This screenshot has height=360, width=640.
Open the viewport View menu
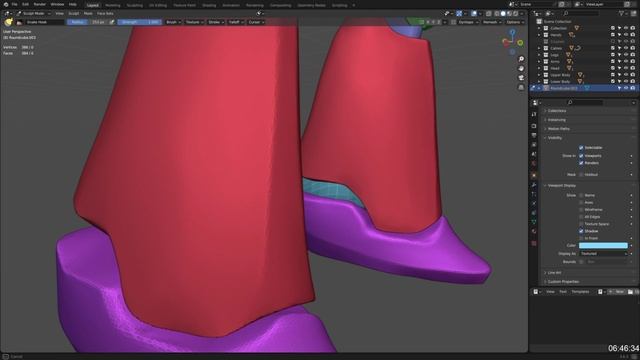[x=60, y=13]
